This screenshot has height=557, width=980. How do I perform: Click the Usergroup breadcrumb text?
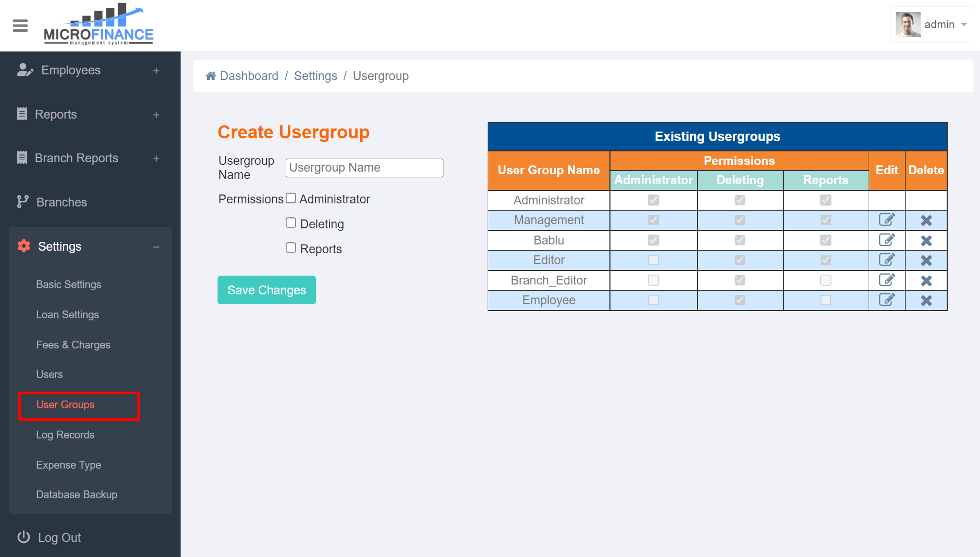[x=381, y=76]
